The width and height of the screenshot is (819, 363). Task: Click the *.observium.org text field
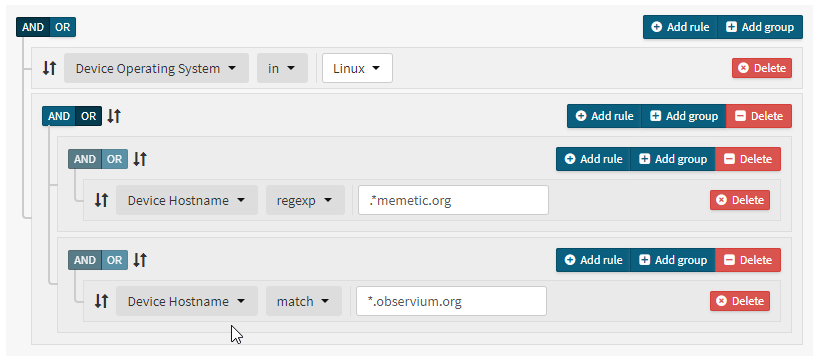coord(451,301)
